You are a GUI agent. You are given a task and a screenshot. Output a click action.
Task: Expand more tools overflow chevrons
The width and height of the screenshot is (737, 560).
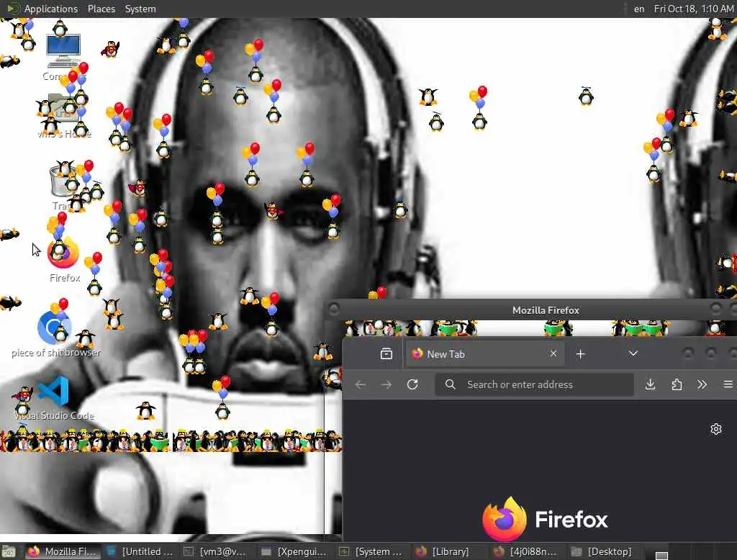[x=702, y=384]
